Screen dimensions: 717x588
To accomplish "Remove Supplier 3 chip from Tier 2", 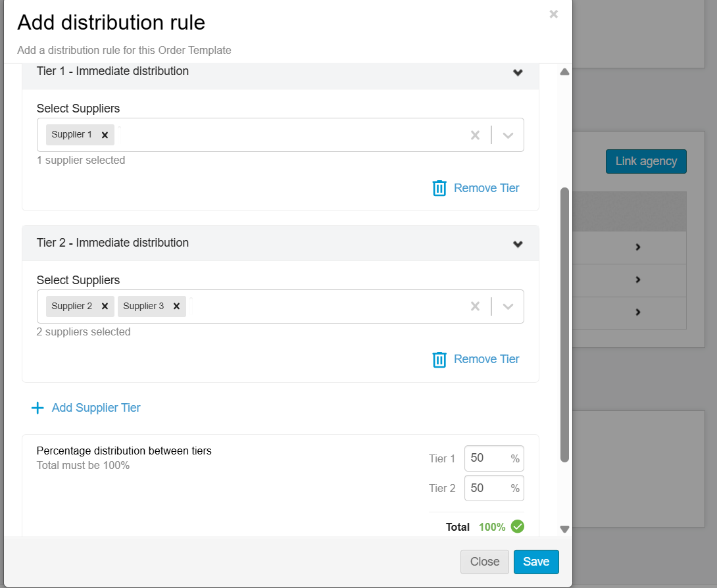I will 176,306.
